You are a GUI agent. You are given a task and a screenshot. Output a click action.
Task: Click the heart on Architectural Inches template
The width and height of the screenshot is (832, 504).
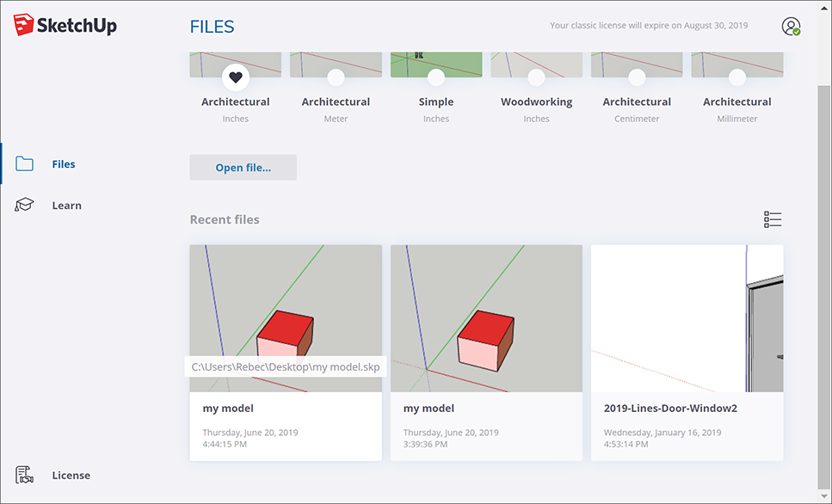pos(236,77)
